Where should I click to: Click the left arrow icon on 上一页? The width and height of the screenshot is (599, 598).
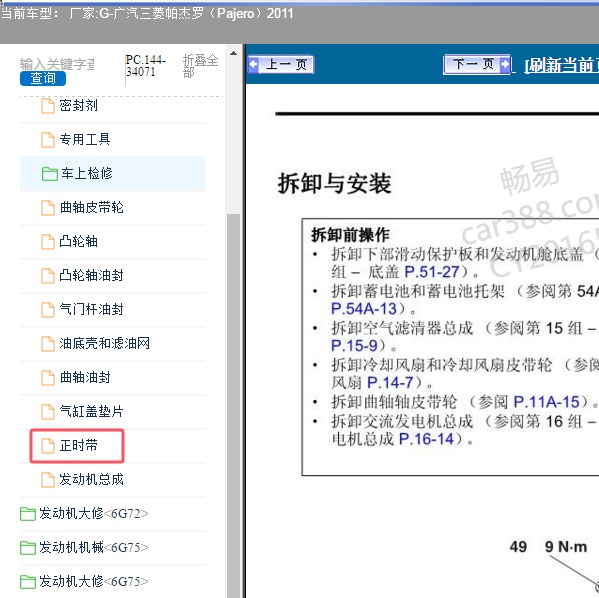253,64
